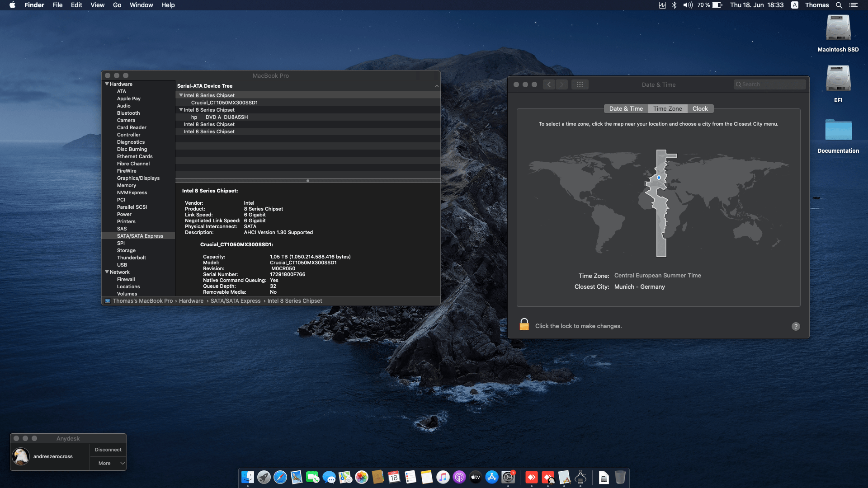The height and width of the screenshot is (488, 868).
Task: Open Notes from the dock
Action: (427, 477)
